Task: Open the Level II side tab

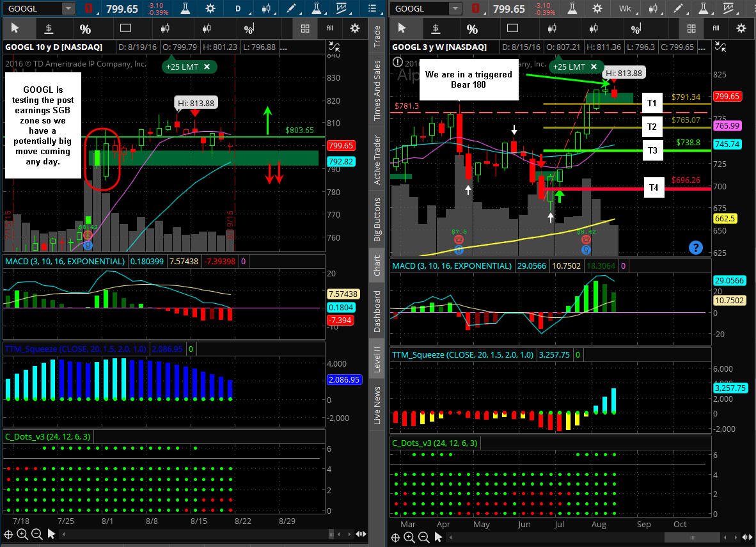Action: [x=377, y=360]
